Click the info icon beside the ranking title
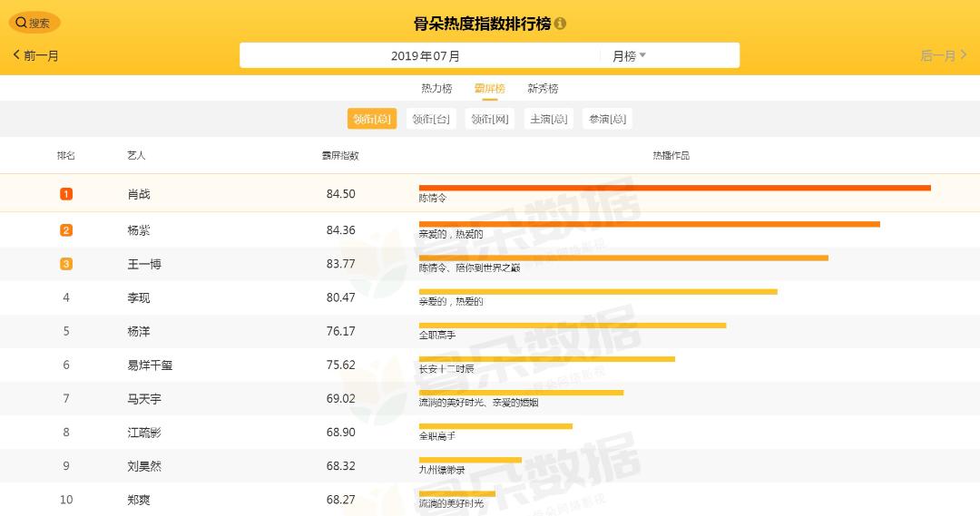Viewport: 980px width, 516px height. coord(560,24)
